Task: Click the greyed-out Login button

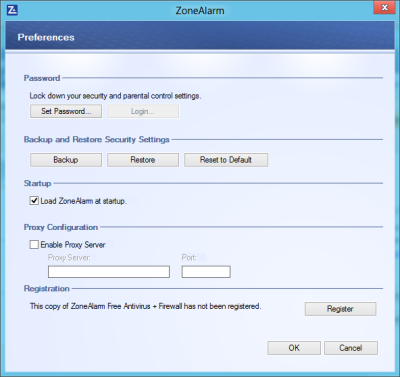Action: (x=143, y=111)
